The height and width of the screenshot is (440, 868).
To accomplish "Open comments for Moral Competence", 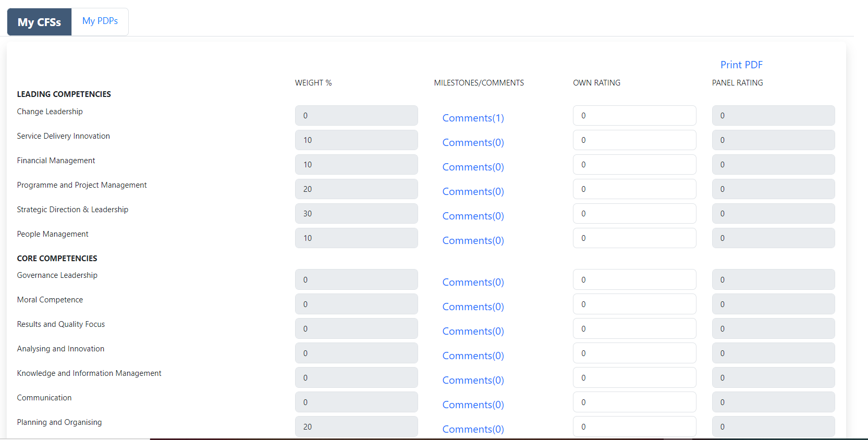I will tap(473, 307).
